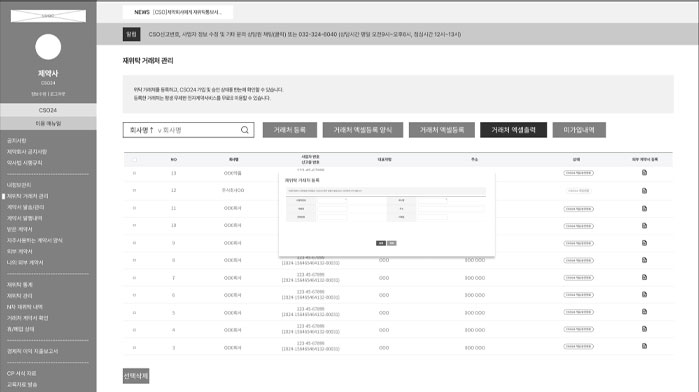Click the status pill in row 6
The image size is (699, 392).
coord(578,295)
